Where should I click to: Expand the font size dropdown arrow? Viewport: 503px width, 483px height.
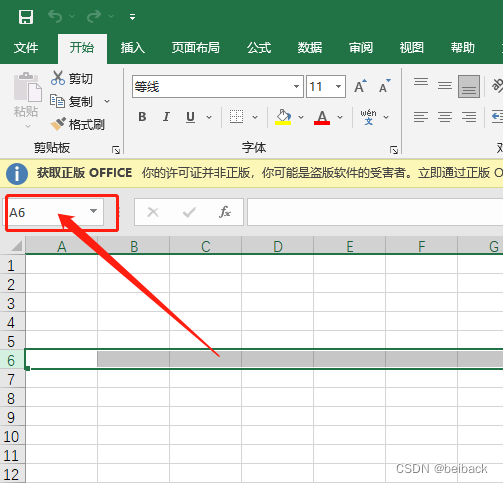[338, 87]
